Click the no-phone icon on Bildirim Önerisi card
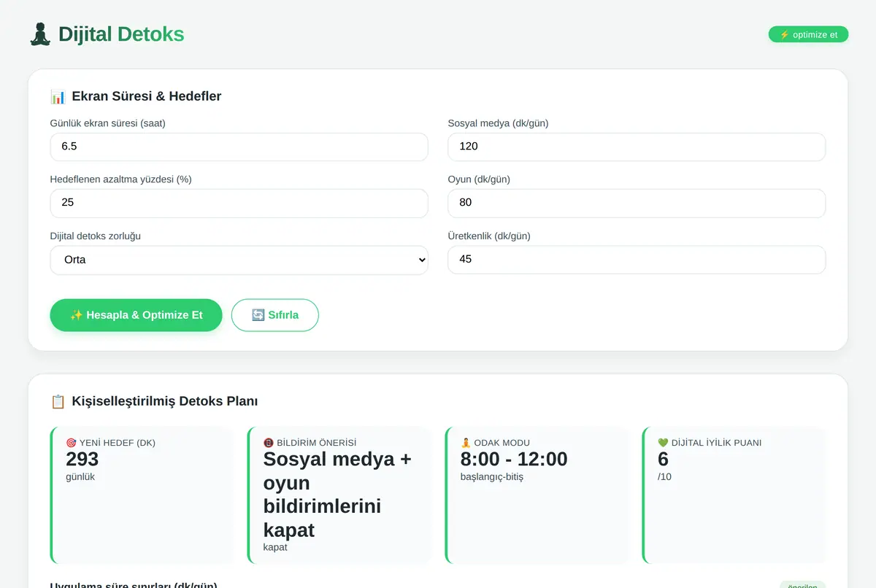The height and width of the screenshot is (588, 876). point(269,443)
